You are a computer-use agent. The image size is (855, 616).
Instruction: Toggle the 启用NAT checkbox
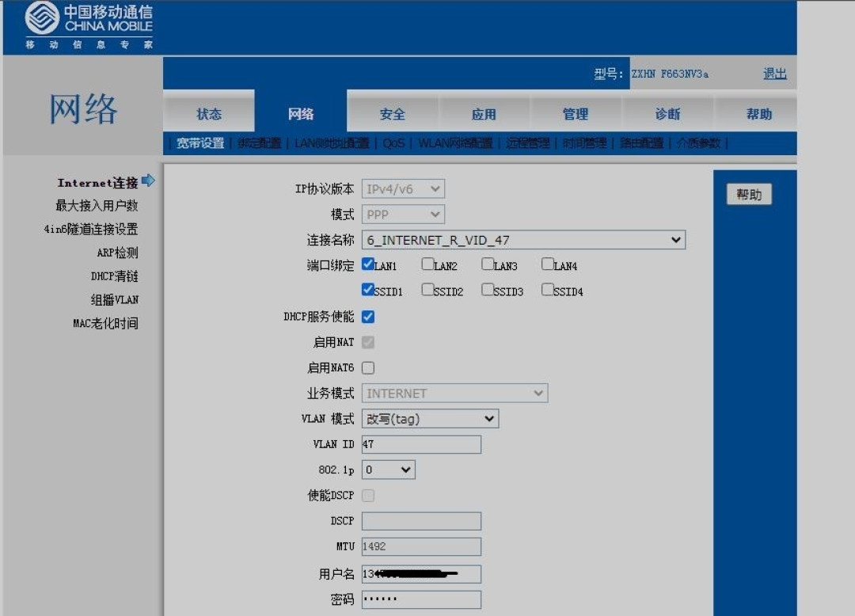tap(368, 342)
